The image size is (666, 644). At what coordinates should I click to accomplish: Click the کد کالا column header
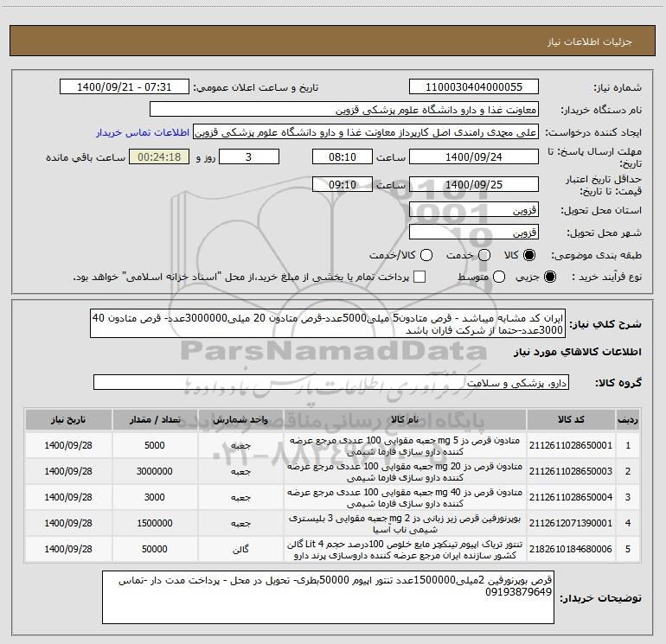[571, 420]
